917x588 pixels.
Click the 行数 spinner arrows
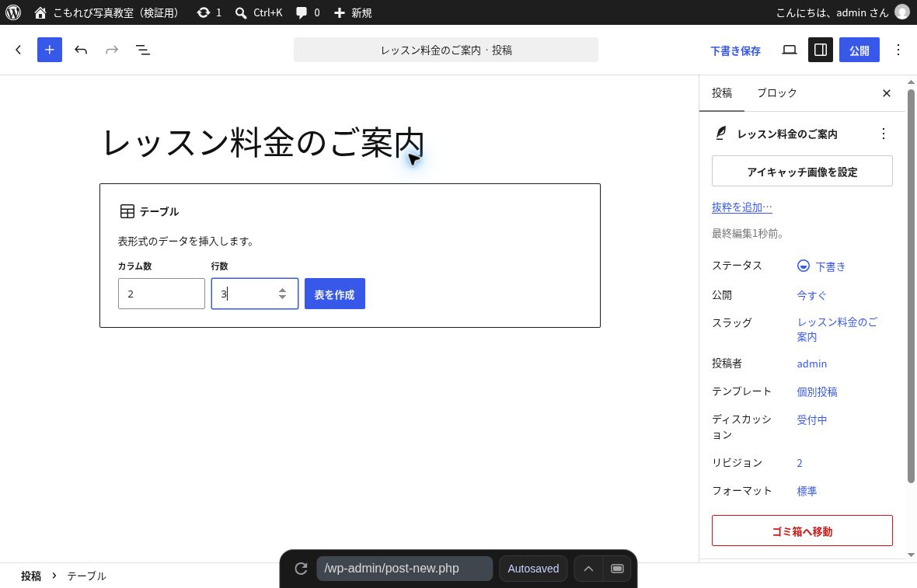(282, 294)
